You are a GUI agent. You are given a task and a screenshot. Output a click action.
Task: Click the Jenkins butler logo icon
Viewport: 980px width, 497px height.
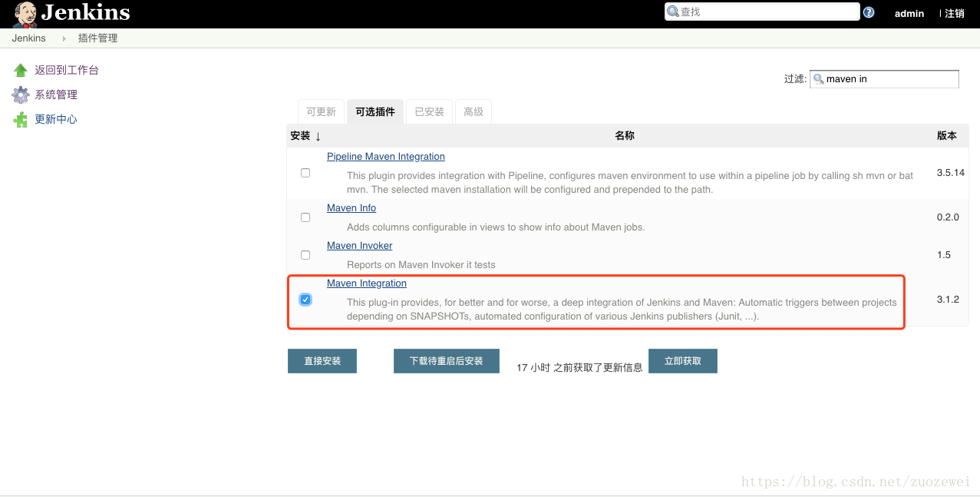pos(25,14)
